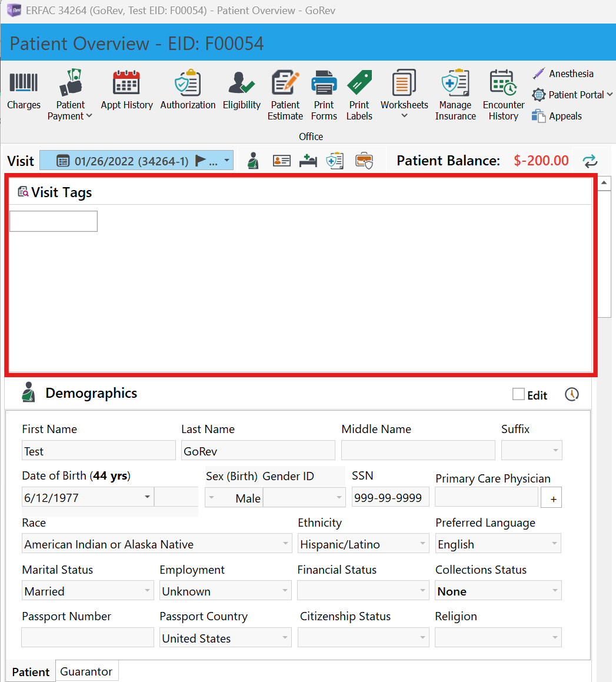Open Patient Payment icon

tap(71, 82)
